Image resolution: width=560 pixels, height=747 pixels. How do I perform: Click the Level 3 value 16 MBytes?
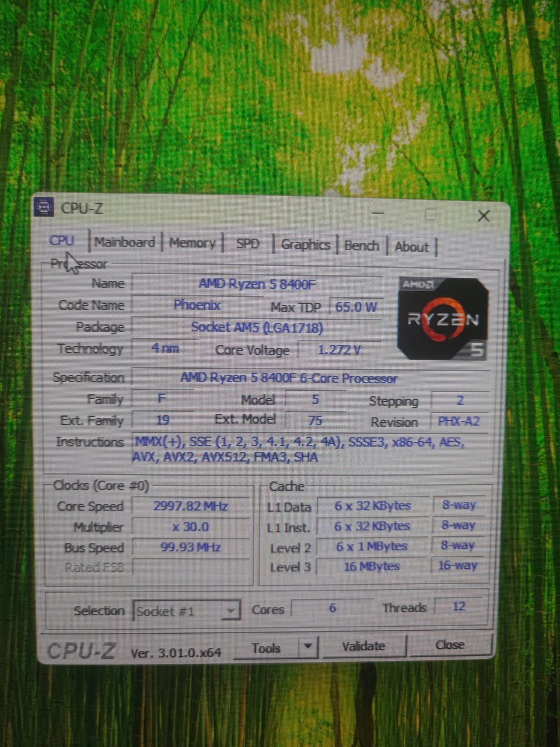pyautogui.click(x=372, y=566)
